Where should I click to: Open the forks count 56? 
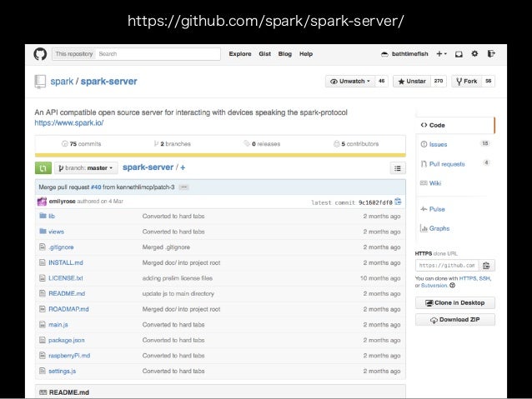[x=489, y=81]
